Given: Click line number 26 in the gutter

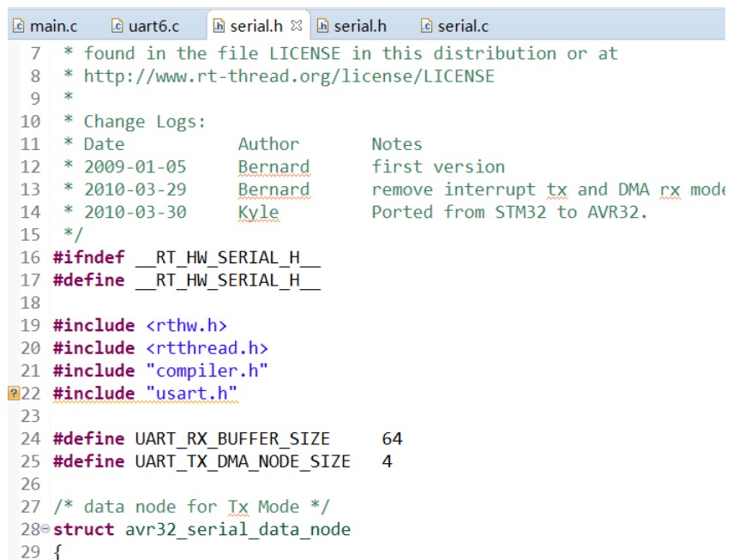Looking at the screenshot, I should pos(30,485).
